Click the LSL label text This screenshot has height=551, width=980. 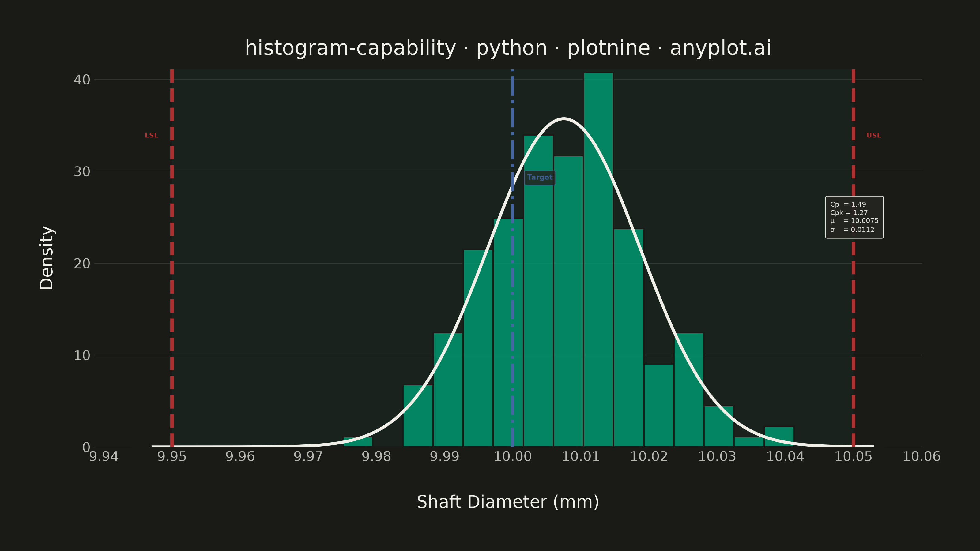tap(151, 135)
